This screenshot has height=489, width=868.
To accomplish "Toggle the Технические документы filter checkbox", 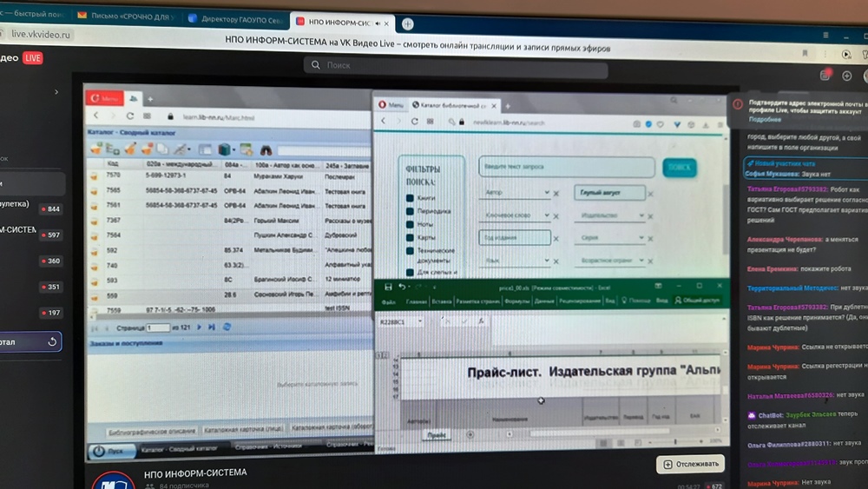I will click(410, 251).
